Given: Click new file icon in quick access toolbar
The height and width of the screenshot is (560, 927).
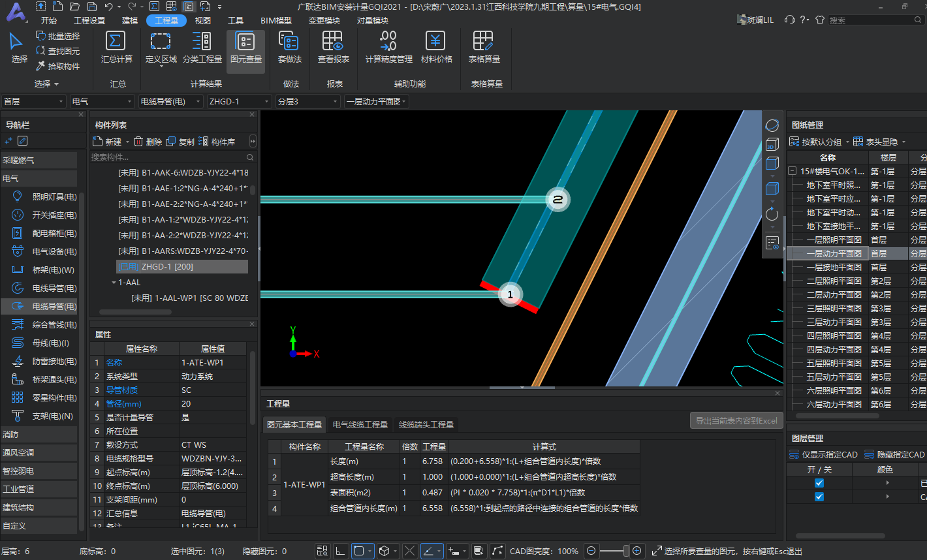Looking at the screenshot, I should (x=57, y=7).
